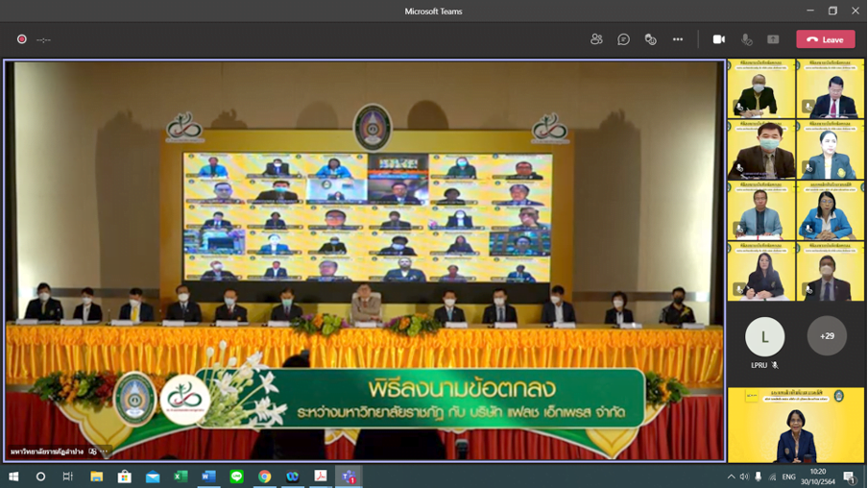Toggle the camera on or off
The image size is (868, 488).
718,39
